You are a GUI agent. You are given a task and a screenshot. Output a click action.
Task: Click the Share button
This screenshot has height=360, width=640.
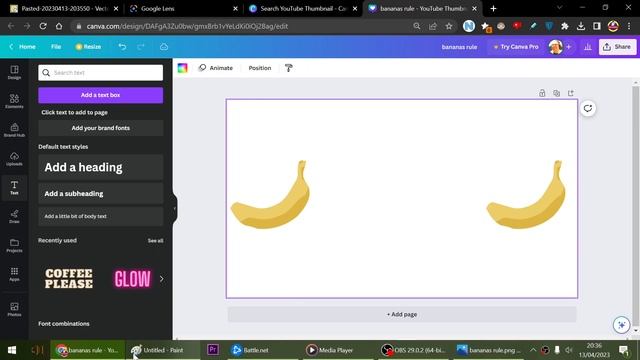click(617, 47)
